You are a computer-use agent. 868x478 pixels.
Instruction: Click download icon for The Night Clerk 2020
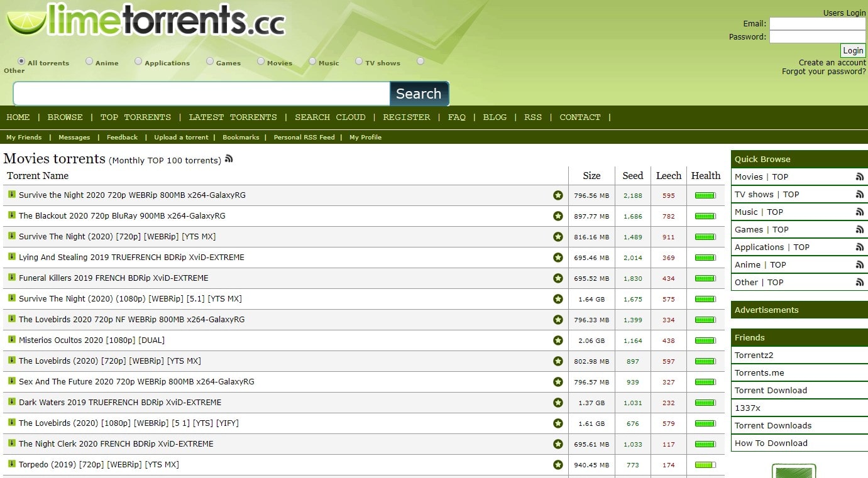[12, 443]
